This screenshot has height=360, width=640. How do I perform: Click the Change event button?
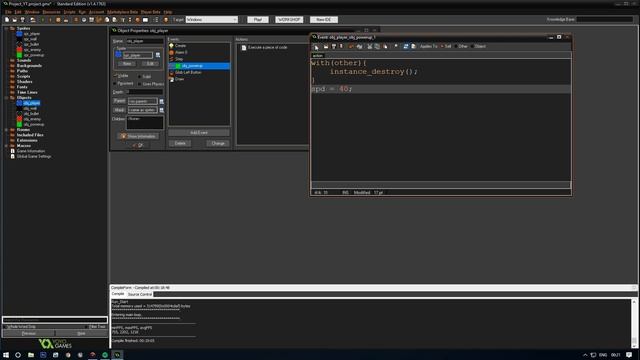(218, 143)
